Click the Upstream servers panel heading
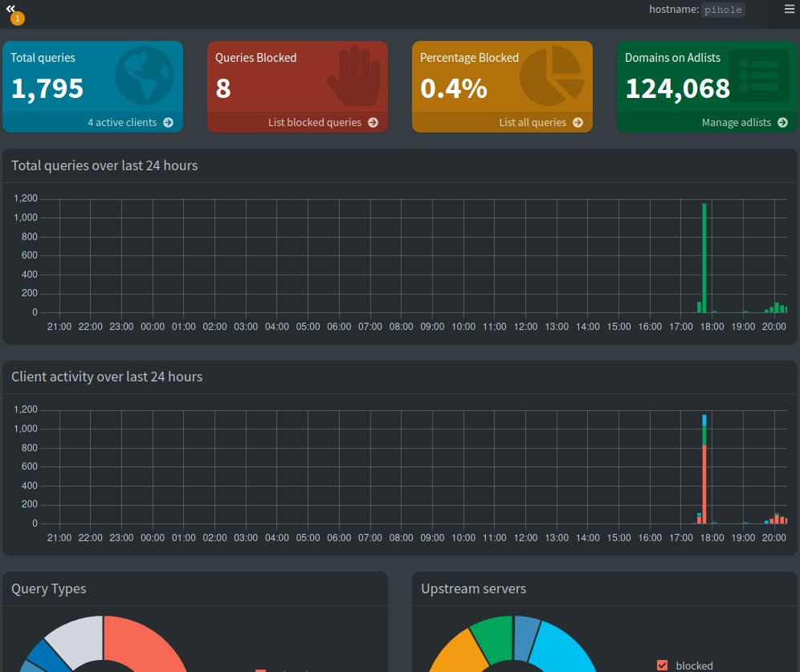 pos(473,589)
